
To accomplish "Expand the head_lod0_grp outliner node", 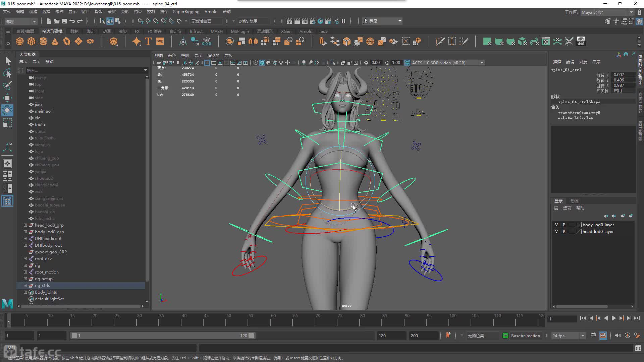I will coord(25,225).
